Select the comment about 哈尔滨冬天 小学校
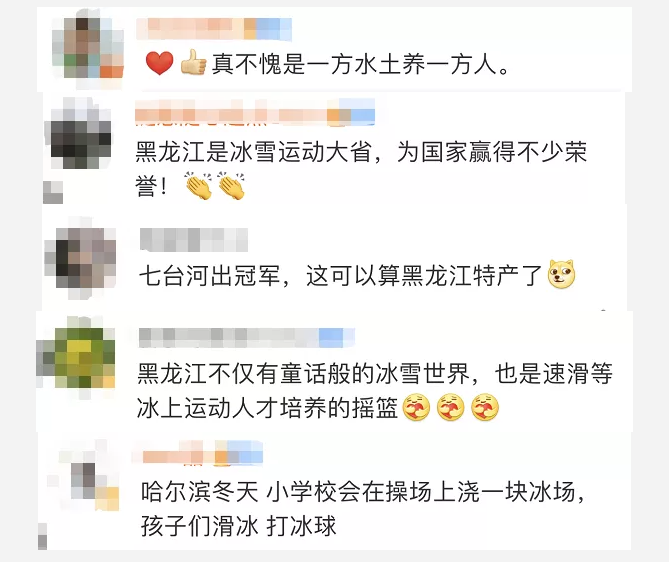This screenshot has width=669, height=564. click(x=363, y=509)
